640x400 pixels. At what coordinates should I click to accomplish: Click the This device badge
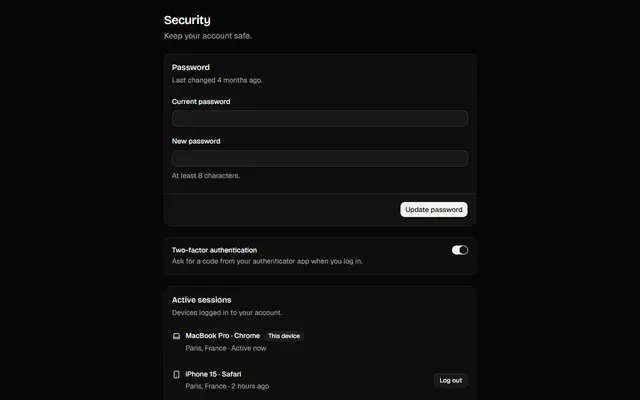(x=284, y=336)
